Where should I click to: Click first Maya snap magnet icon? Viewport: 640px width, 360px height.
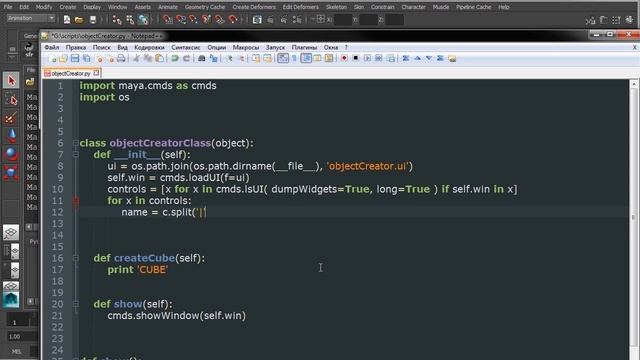[167, 19]
